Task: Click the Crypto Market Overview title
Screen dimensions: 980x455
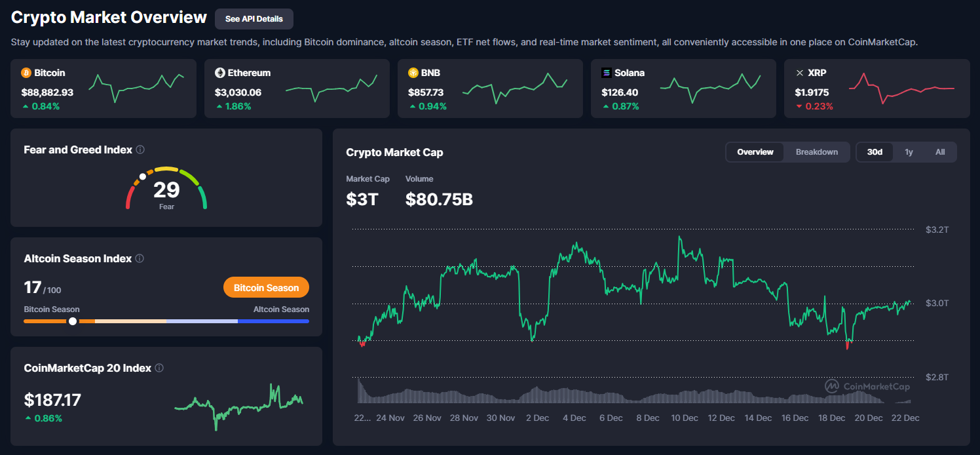Action: pyautogui.click(x=109, y=18)
